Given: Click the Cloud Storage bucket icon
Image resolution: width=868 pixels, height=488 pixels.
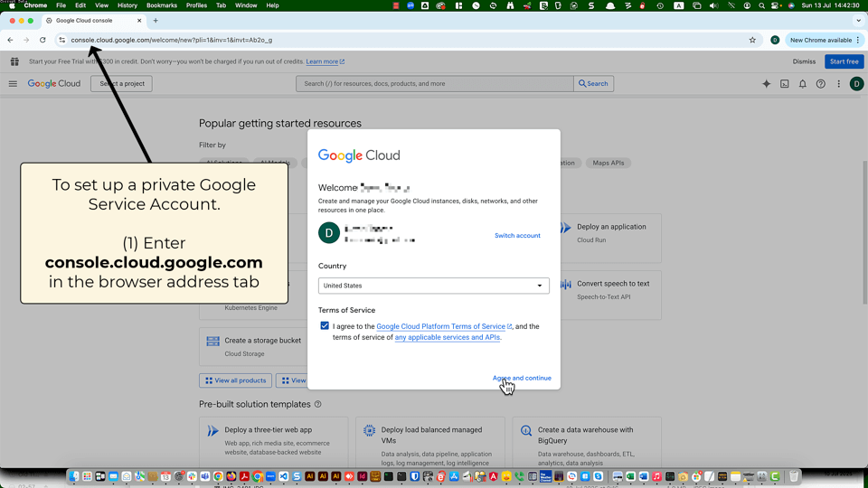Looking at the screenshot, I should (212, 342).
